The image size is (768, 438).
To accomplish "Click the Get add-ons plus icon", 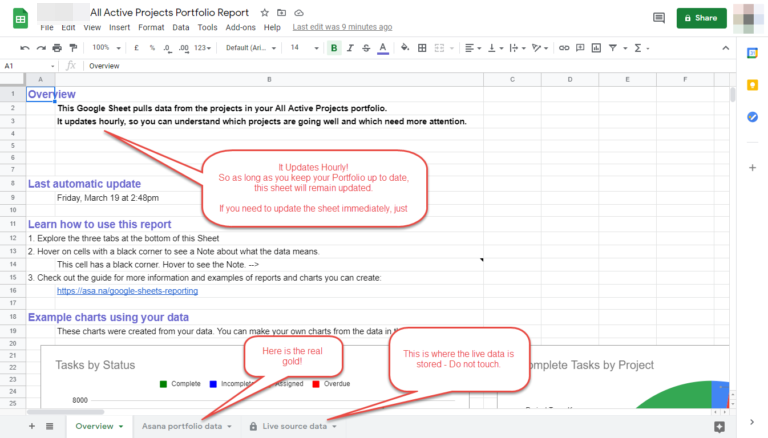I will click(752, 168).
